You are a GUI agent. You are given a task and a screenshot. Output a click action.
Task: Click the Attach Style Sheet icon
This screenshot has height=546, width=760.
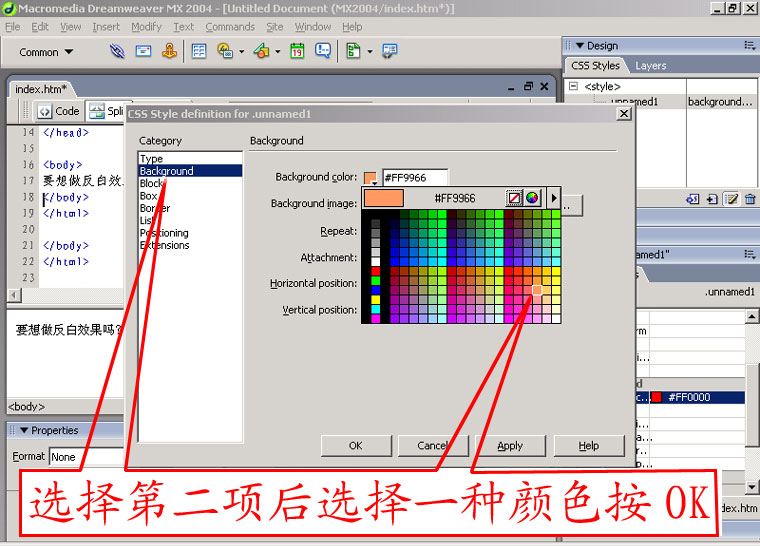click(x=692, y=199)
